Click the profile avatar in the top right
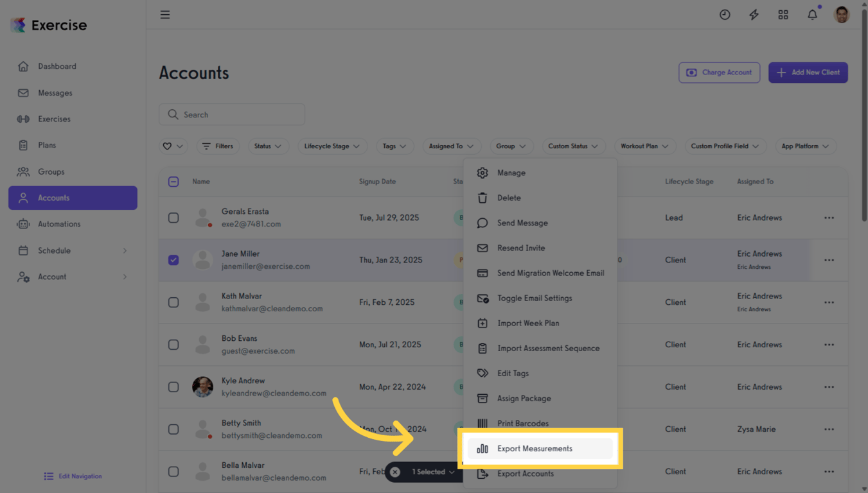Viewport: 868px width, 493px height. tap(841, 14)
